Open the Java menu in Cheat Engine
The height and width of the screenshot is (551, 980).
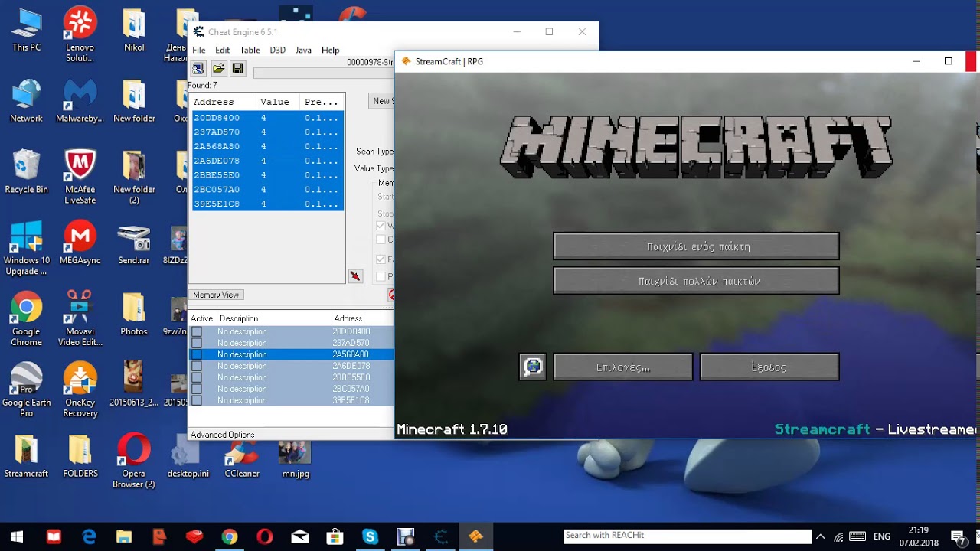click(x=303, y=50)
